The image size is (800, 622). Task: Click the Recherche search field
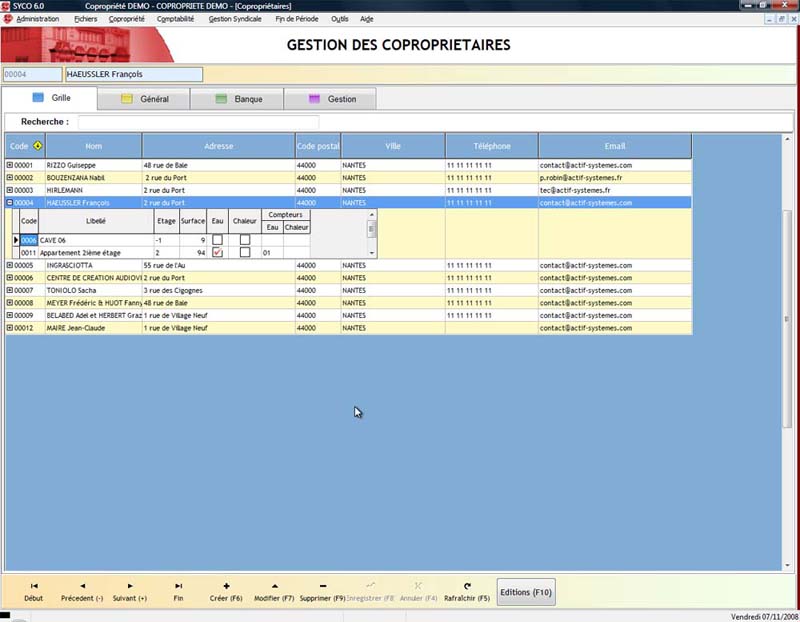pos(198,122)
